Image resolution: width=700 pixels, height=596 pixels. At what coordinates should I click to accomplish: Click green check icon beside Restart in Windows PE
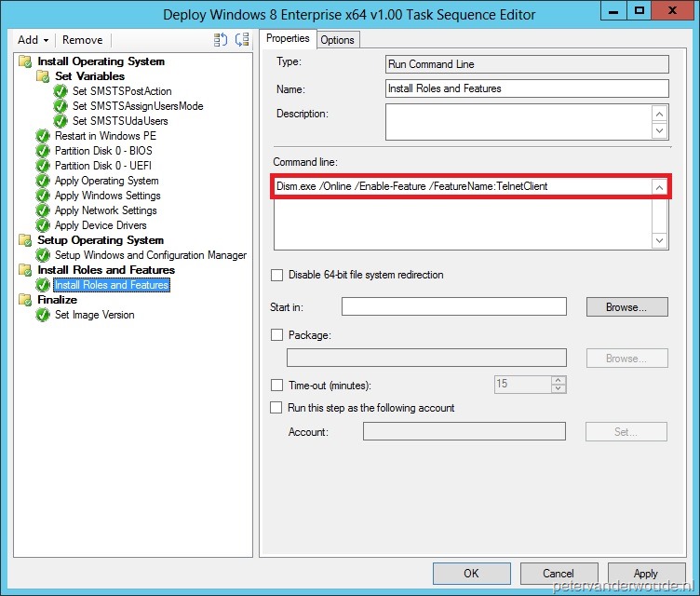pyautogui.click(x=43, y=136)
